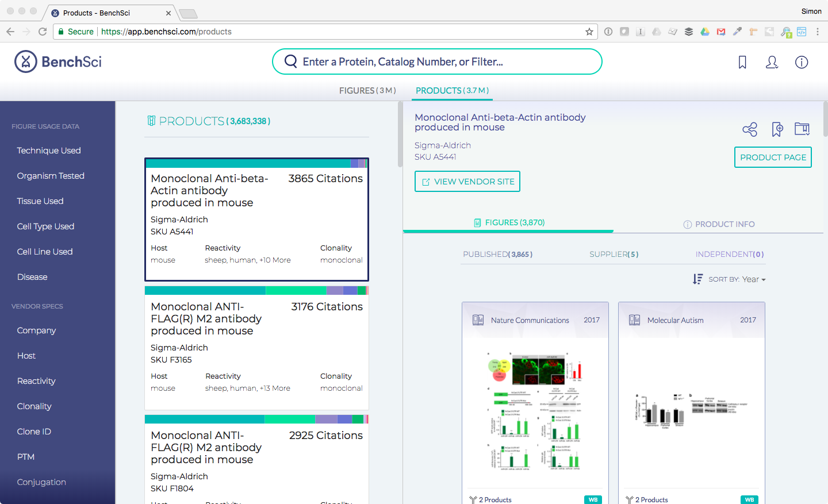Screen dimensions: 828x504
Task: Click color bar on F1804 card
Action: (x=256, y=420)
